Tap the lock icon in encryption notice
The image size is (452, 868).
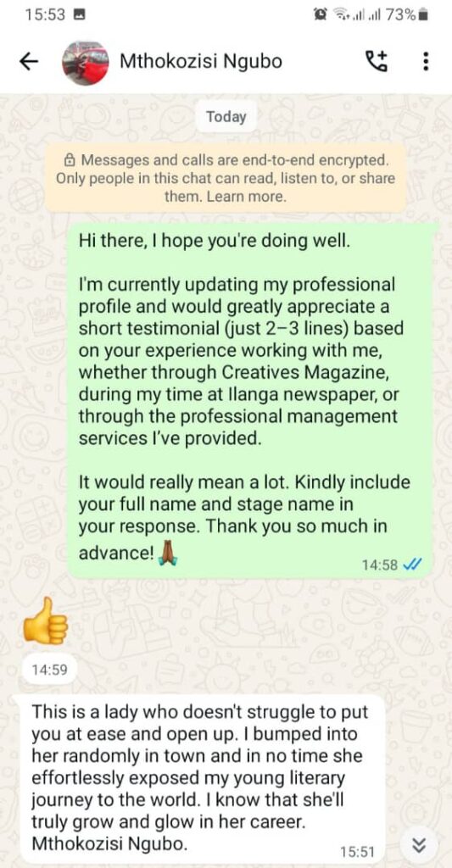pos(70,161)
